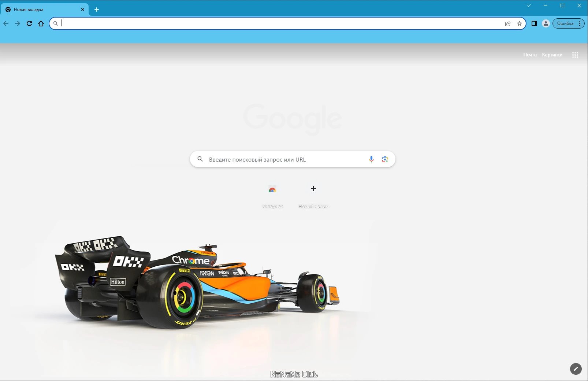Close the Chrome window
This screenshot has height=381, width=588.
click(x=579, y=5)
